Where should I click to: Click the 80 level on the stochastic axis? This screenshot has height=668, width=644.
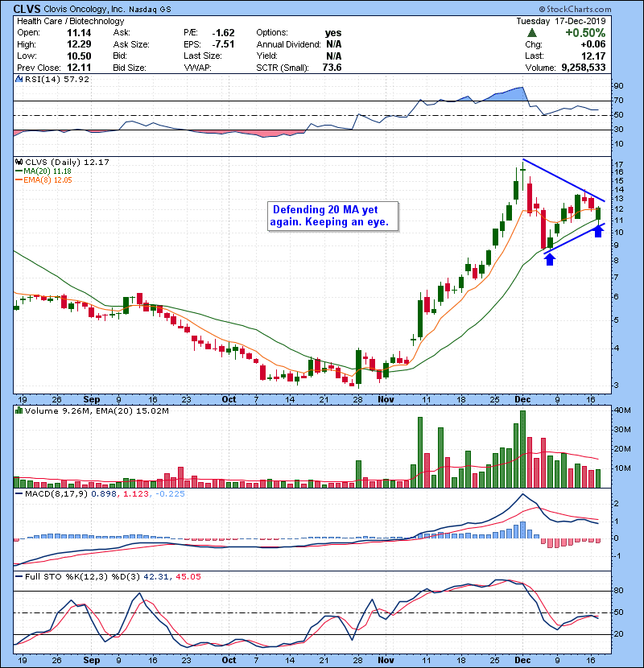(618, 591)
